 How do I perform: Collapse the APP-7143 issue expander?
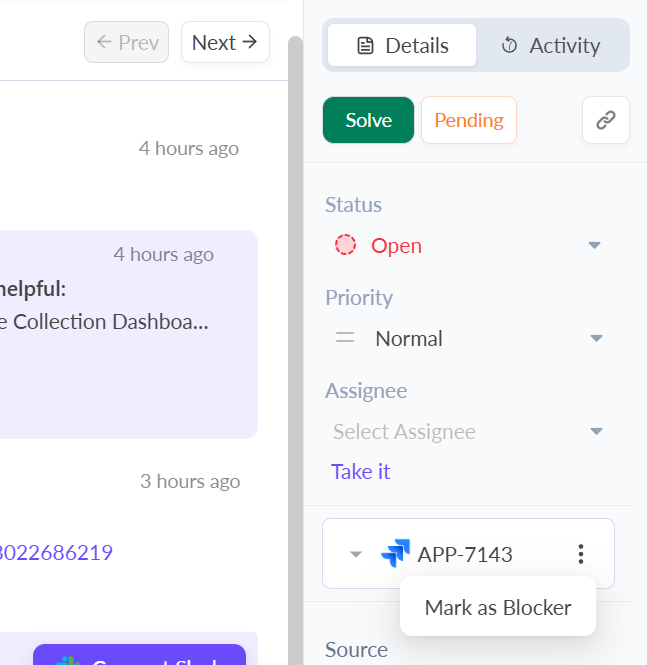coord(355,554)
